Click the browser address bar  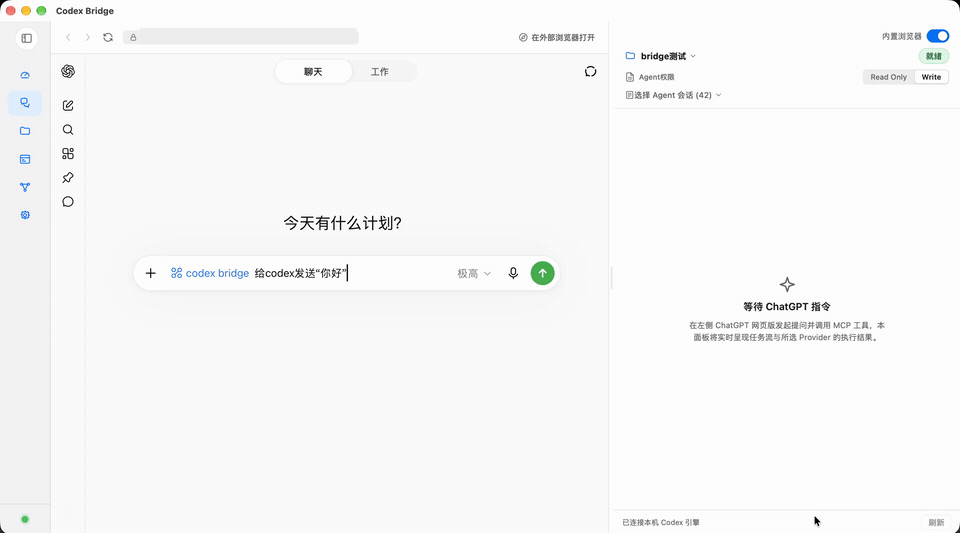[241, 37]
